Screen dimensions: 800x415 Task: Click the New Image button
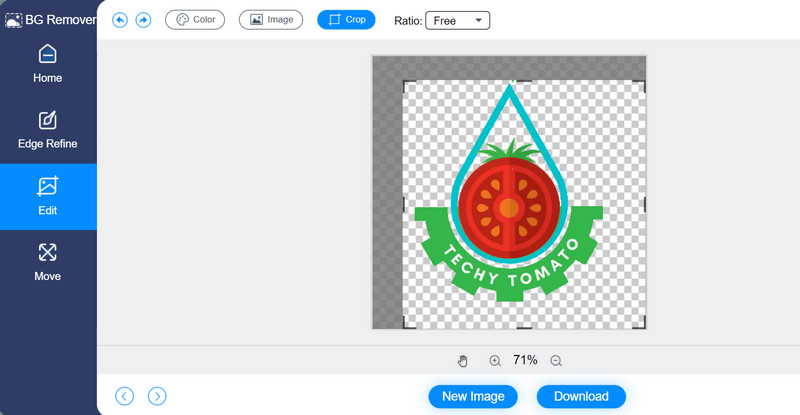pyautogui.click(x=473, y=396)
